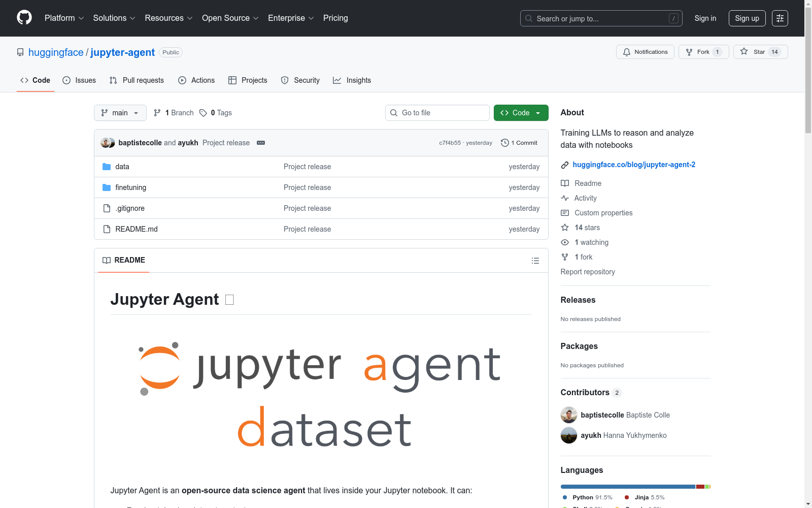The width and height of the screenshot is (812, 508).
Task: Open the .gitignore file name
Action: click(x=130, y=208)
